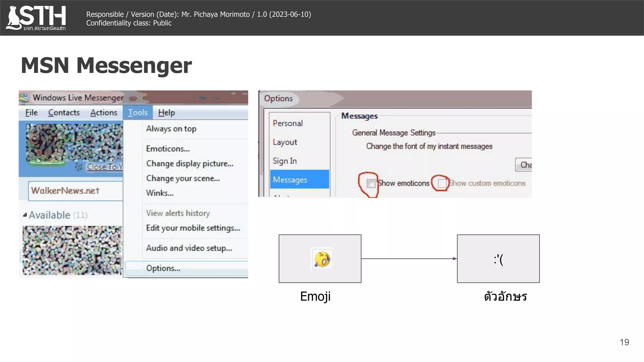The width and height of the screenshot is (644, 362).
Task: Click General Message Settings heading
Action: pos(394,133)
